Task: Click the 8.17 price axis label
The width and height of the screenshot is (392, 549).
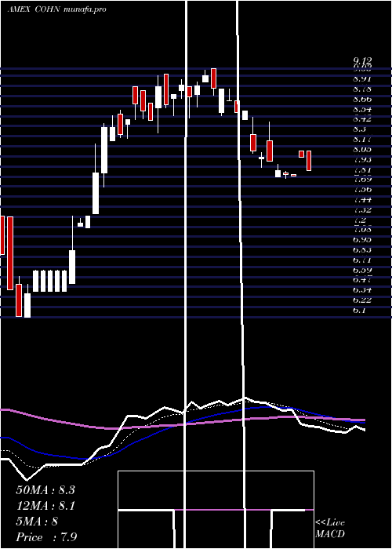Action: 362,140
